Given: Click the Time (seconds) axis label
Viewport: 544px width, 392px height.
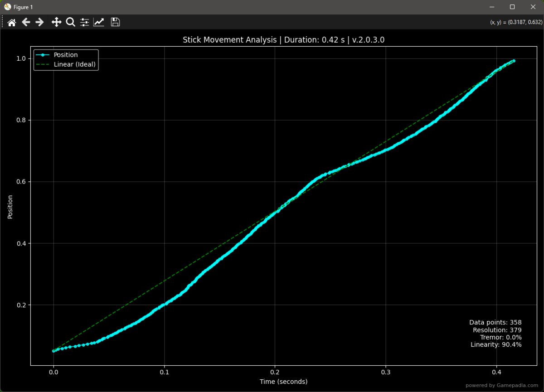Looking at the screenshot, I should [x=284, y=382].
